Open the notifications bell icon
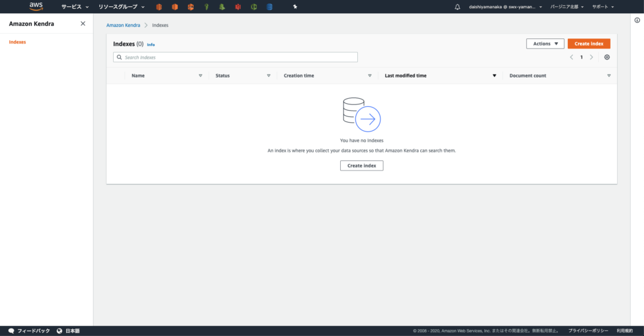This screenshot has height=336, width=644. [x=457, y=7]
